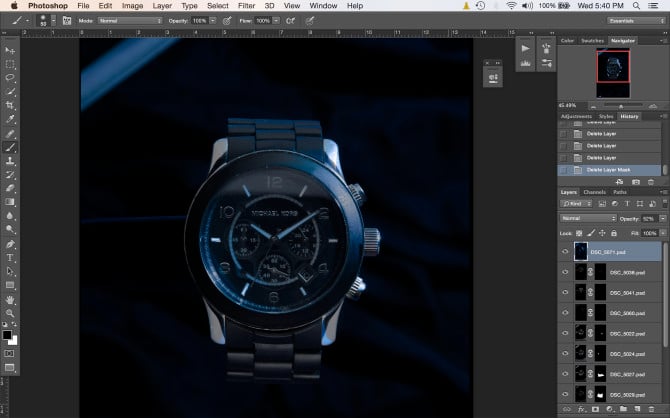670x418 pixels.
Task: Hide layer DSC_5041.psd
Action: [565, 292]
